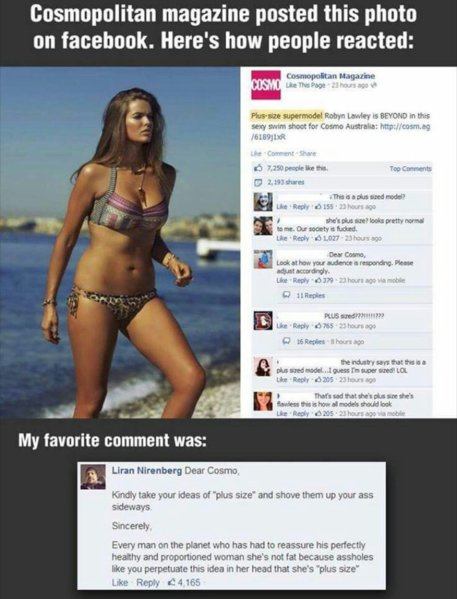The width and height of the screenshot is (457, 599).
Task: Click avatar of 'This is a plus sized model?' commenter
Action: click(263, 202)
